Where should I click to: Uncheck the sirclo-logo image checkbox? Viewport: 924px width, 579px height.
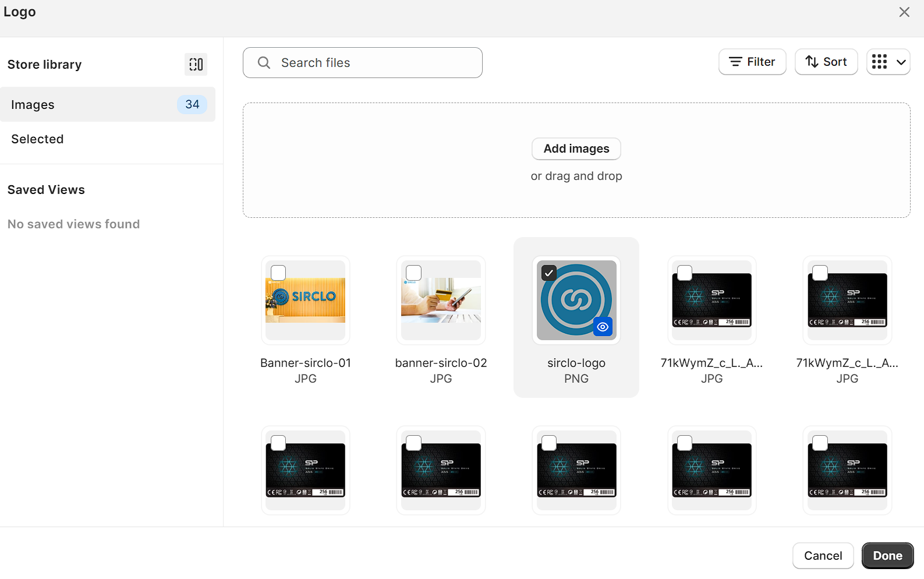[x=549, y=273]
